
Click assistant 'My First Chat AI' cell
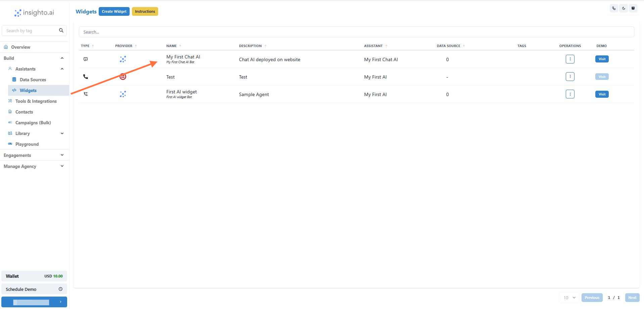click(x=381, y=59)
